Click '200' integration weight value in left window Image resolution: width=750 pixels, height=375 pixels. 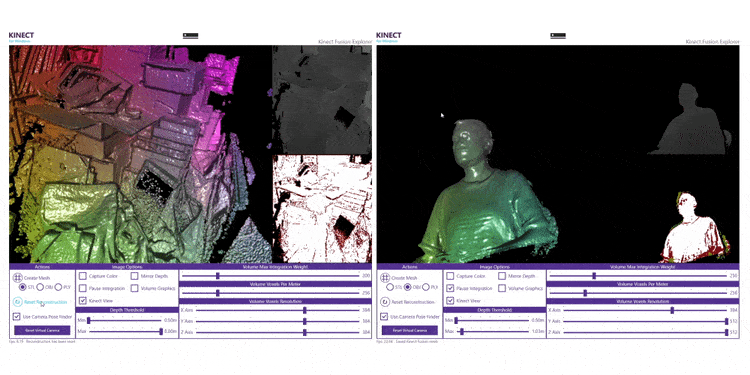click(366, 276)
